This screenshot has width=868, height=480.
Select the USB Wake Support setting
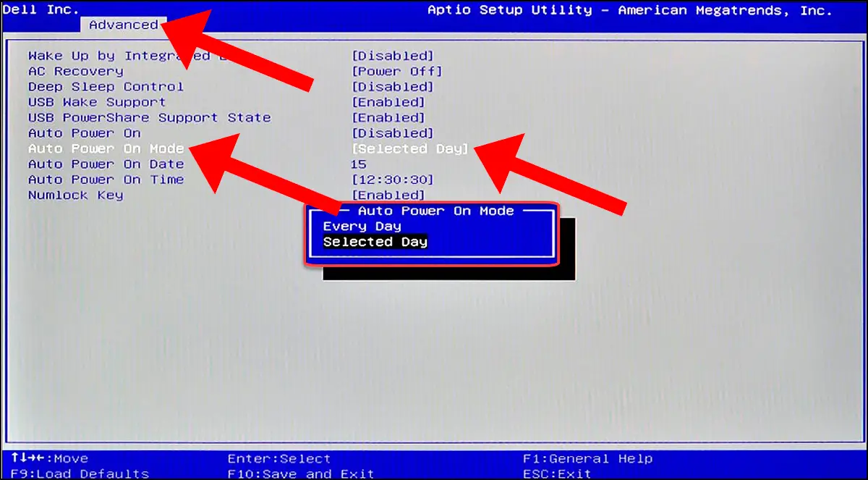(97, 102)
